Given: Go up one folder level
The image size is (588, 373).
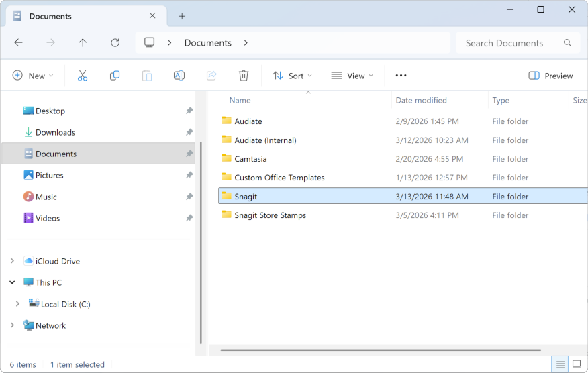Looking at the screenshot, I should [x=83, y=43].
